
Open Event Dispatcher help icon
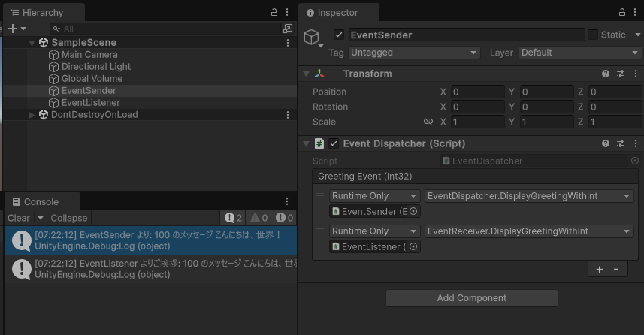click(606, 143)
